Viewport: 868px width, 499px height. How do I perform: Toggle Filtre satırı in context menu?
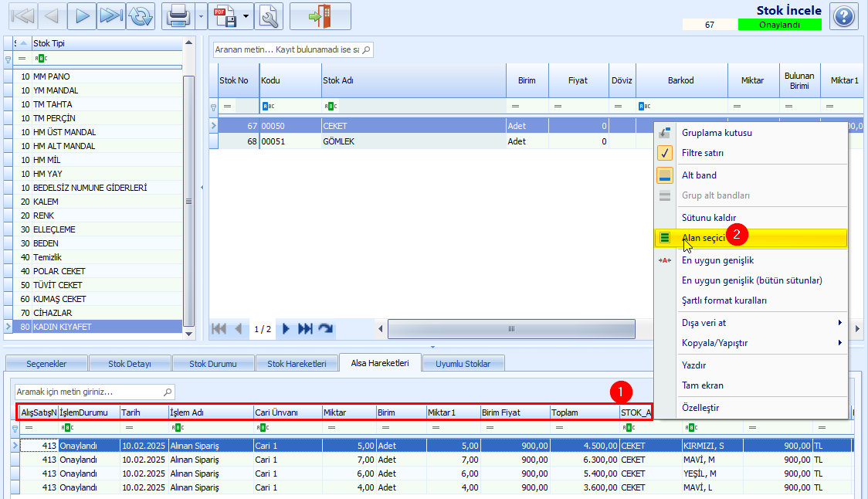click(751, 153)
